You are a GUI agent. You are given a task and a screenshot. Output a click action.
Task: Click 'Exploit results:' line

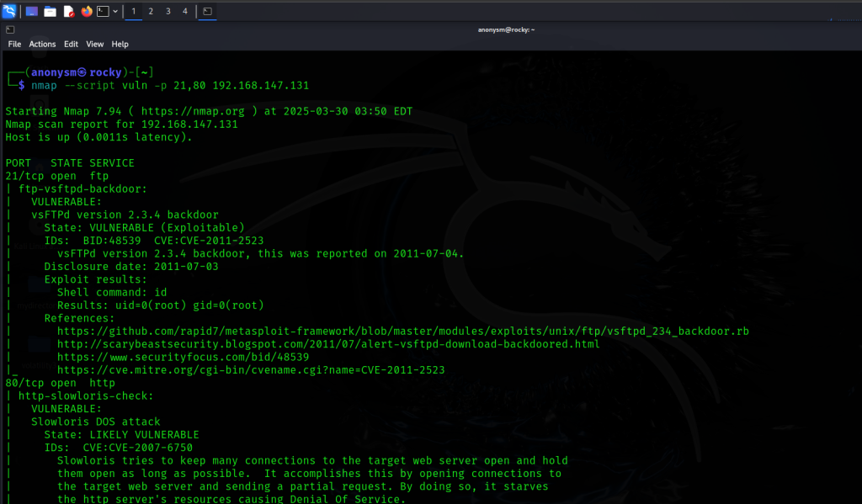click(x=96, y=279)
